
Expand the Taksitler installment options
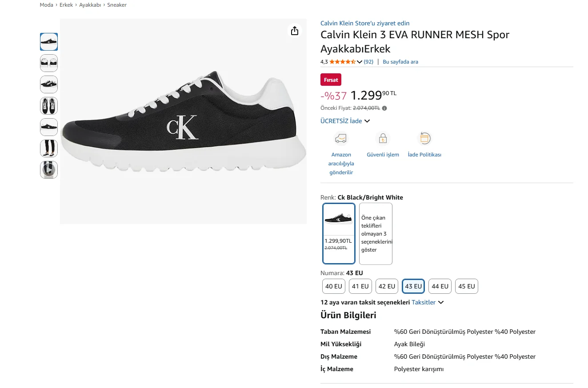click(x=428, y=302)
